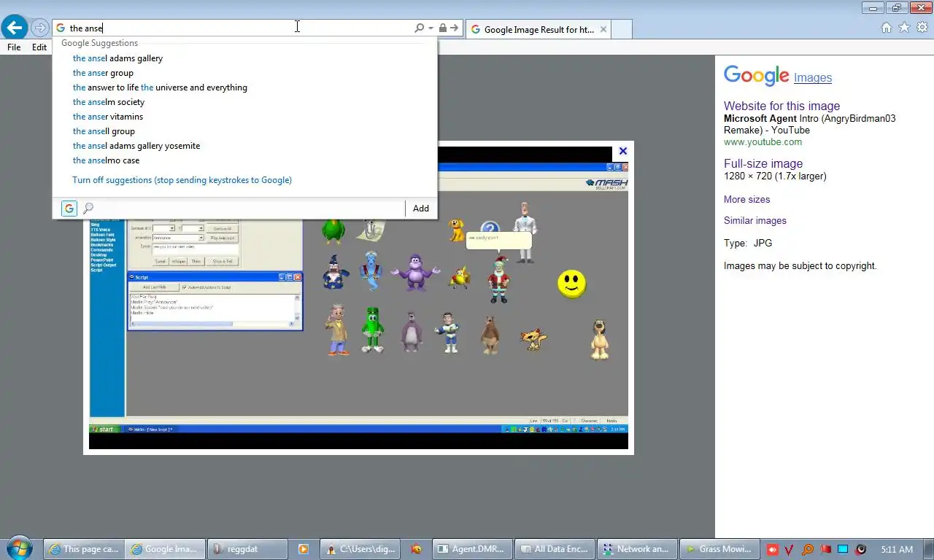Open Favorites star icon
Screen dimensions: 934x560
904,28
